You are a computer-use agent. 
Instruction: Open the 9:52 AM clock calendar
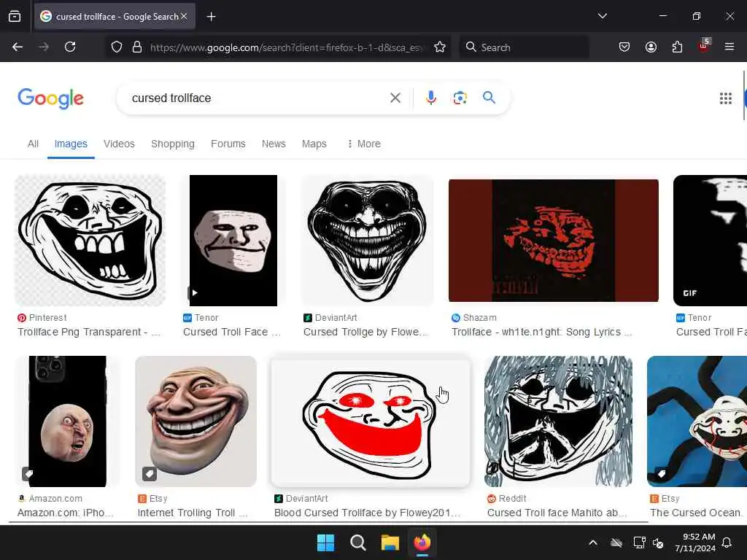pos(695,542)
